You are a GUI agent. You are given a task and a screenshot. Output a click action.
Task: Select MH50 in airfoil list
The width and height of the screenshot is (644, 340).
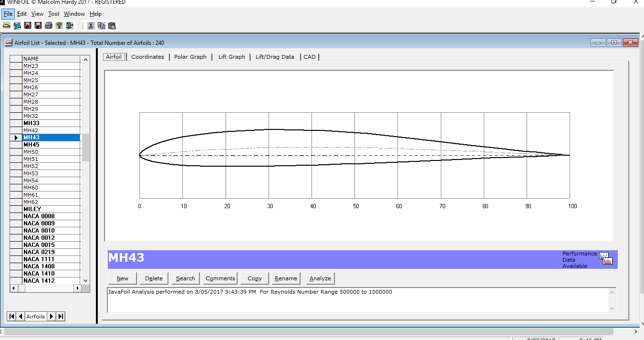click(52, 152)
